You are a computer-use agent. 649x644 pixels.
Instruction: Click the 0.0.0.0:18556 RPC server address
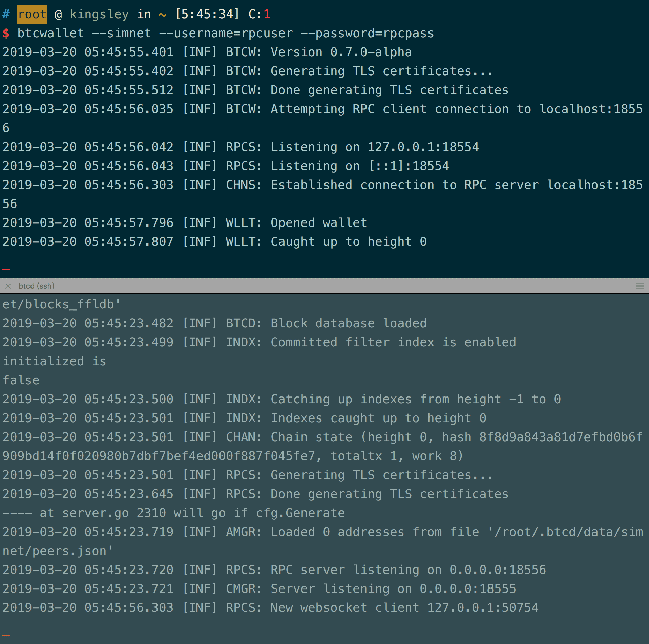(498, 570)
